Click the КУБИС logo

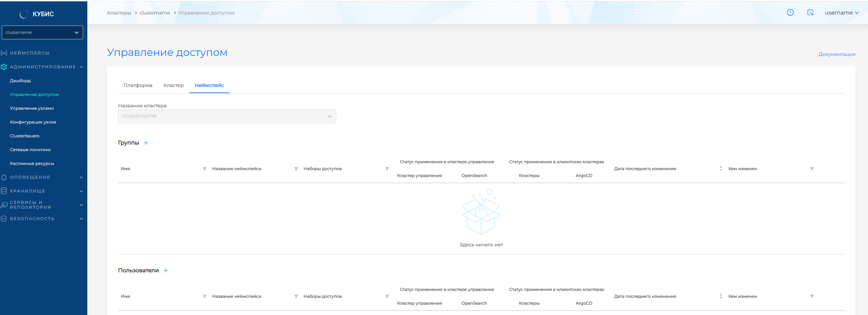tap(37, 14)
